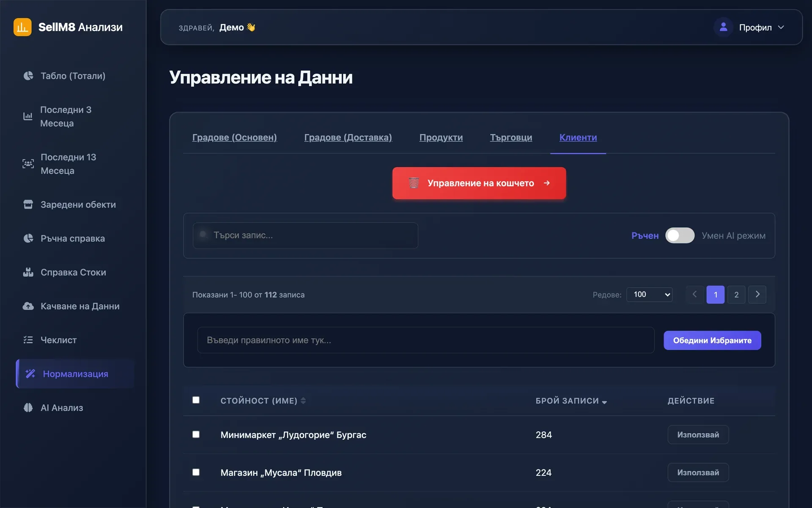Go to page 2 of results
812x508 pixels.
pyautogui.click(x=736, y=295)
